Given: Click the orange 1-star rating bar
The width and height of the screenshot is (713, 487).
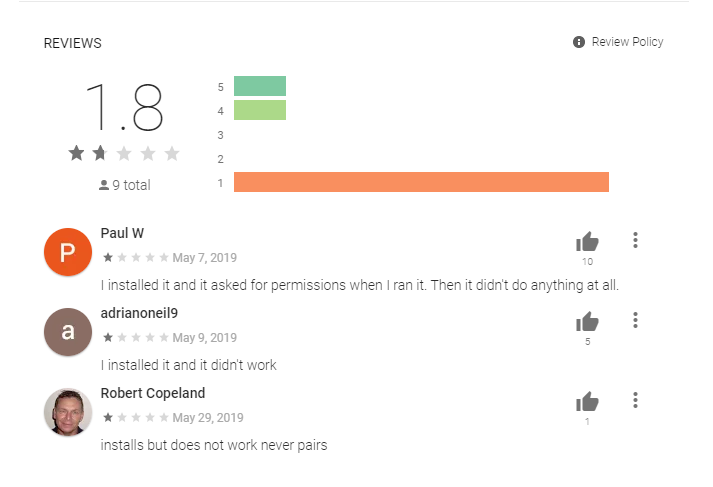Looking at the screenshot, I should coord(421,182).
